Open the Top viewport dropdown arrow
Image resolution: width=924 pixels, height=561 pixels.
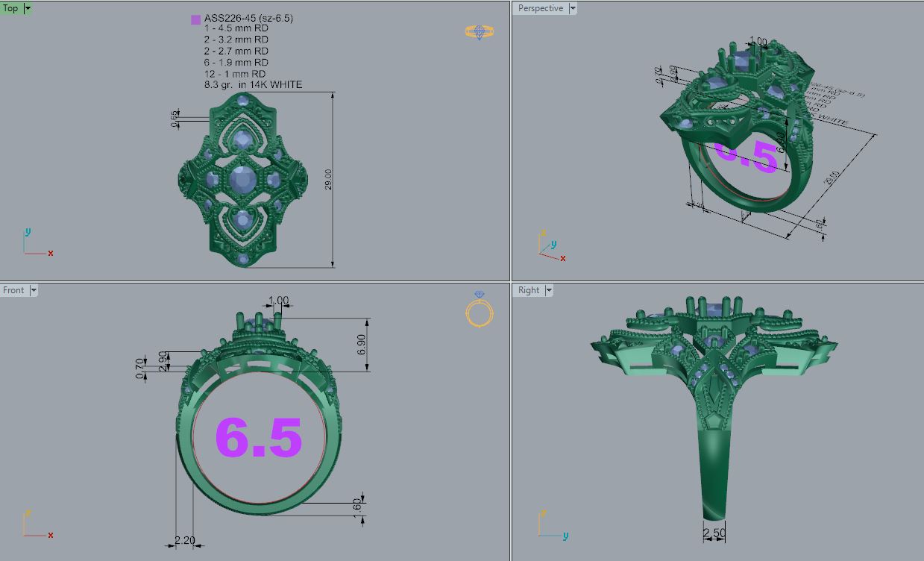(28, 8)
